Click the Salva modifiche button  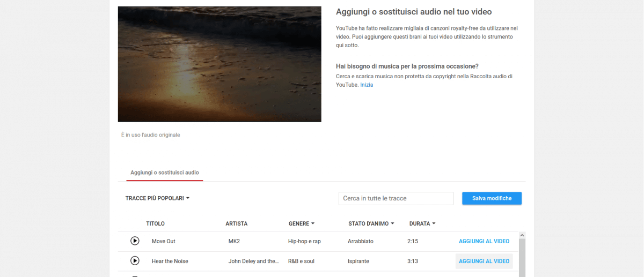pos(492,198)
